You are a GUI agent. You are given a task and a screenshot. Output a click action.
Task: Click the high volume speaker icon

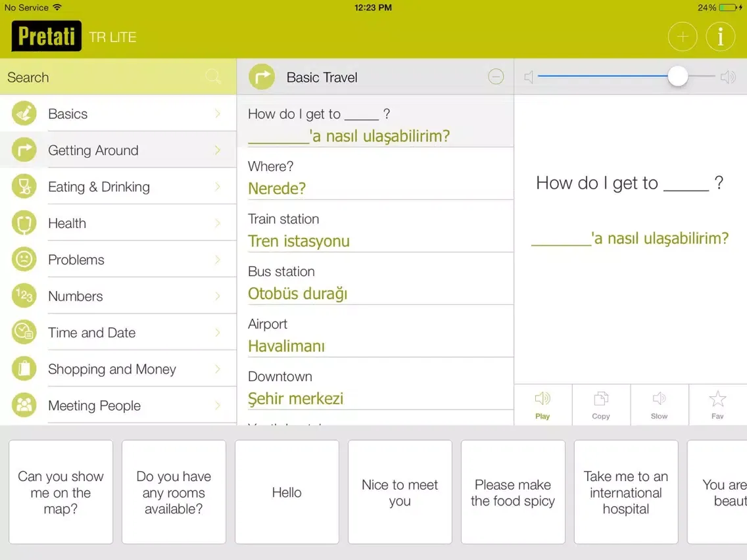729,77
